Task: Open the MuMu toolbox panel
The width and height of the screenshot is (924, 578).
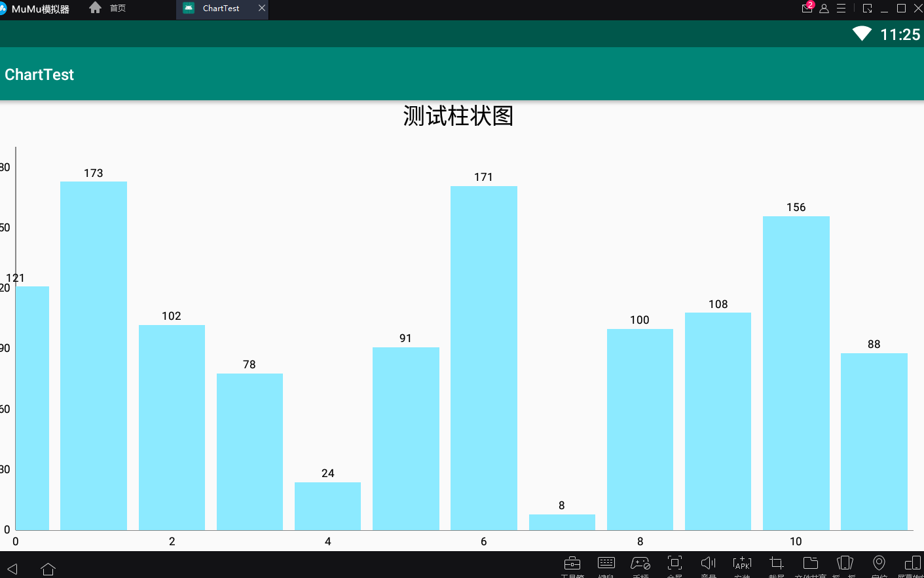Action: 572,564
